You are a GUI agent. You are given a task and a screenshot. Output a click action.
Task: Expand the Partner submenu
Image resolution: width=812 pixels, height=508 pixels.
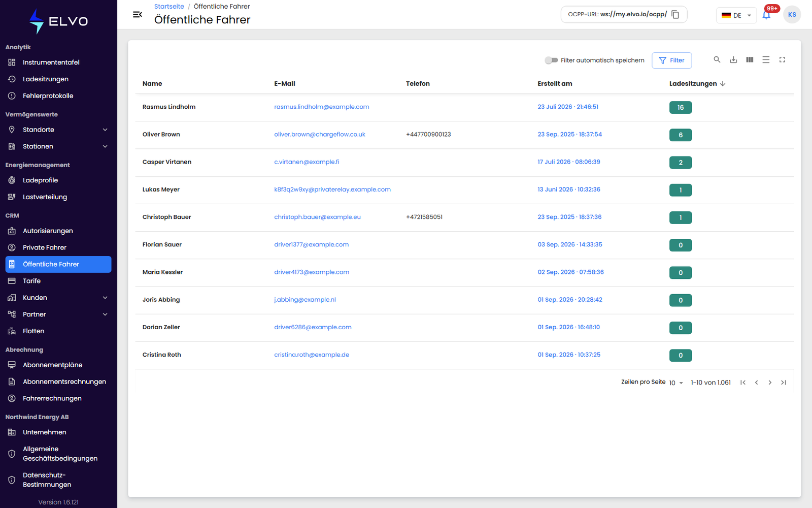pos(105,314)
